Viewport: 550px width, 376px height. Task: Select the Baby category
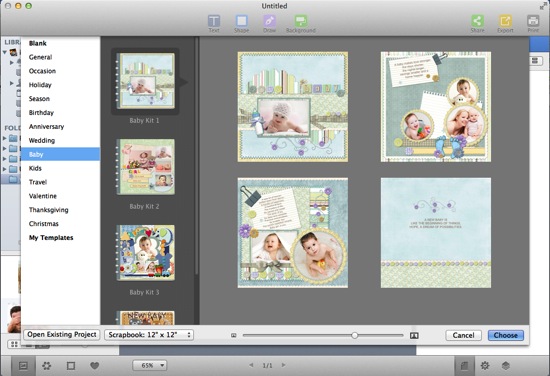(60, 154)
